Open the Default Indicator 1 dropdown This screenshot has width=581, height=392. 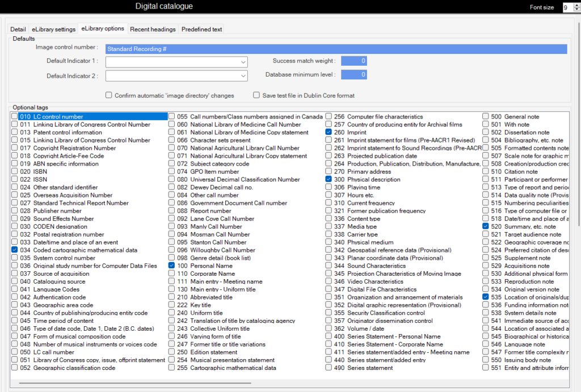(x=244, y=62)
